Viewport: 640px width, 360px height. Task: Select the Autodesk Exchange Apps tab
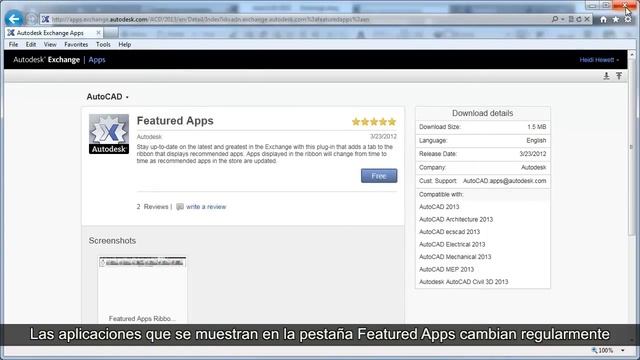(x=53, y=33)
